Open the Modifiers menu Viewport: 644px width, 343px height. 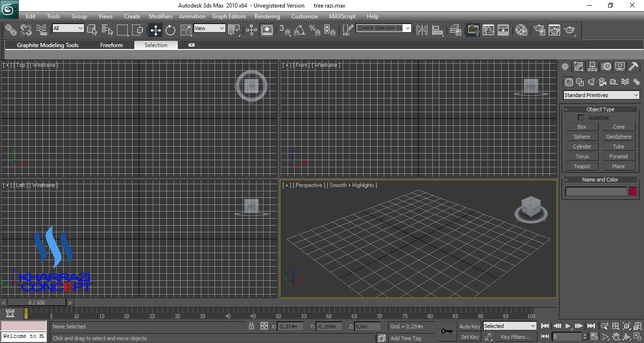pyautogui.click(x=161, y=16)
